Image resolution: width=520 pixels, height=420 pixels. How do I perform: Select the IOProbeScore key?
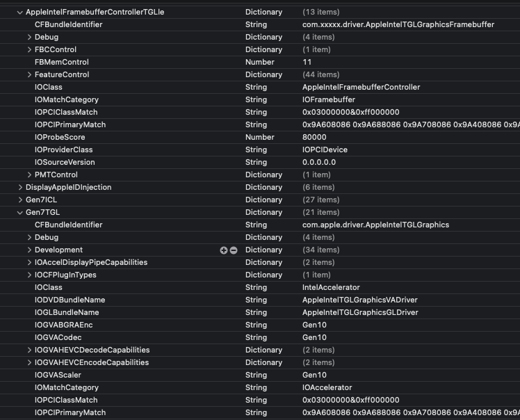click(x=60, y=137)
